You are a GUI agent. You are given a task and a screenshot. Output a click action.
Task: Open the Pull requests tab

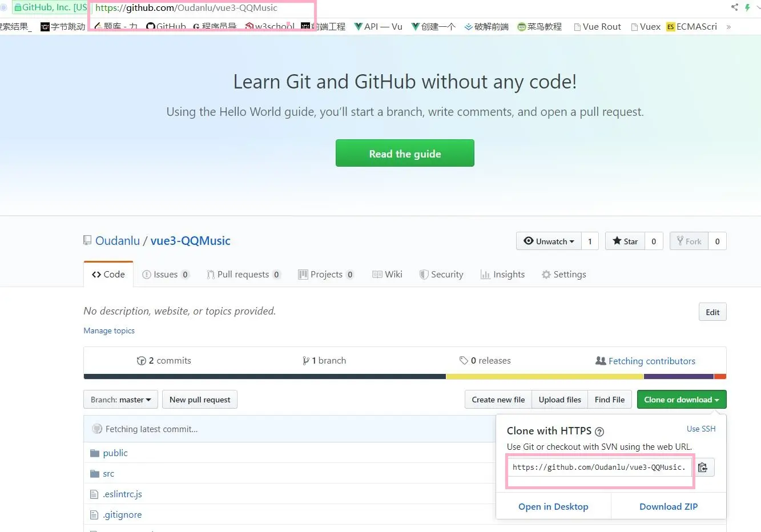pyautogui.click(x=244, y=275)
